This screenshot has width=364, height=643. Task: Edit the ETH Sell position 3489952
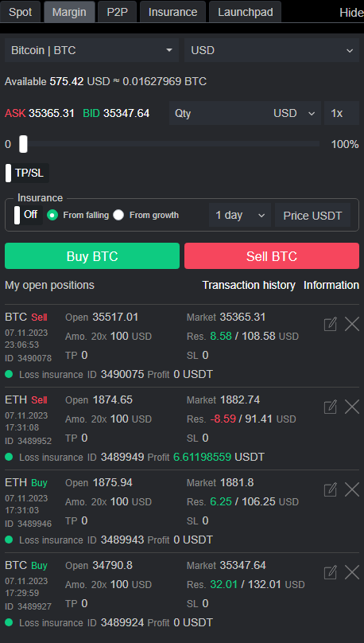pos(330,407)
